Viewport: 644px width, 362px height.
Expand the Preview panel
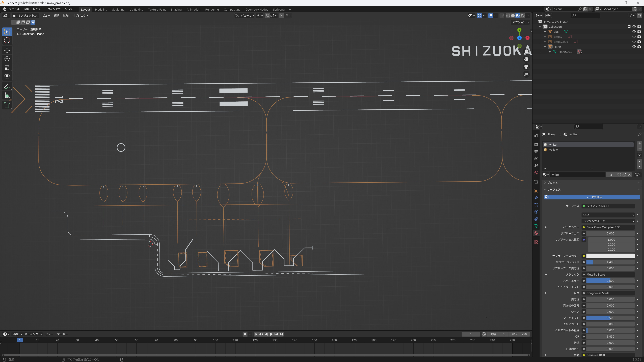(553, 183)
